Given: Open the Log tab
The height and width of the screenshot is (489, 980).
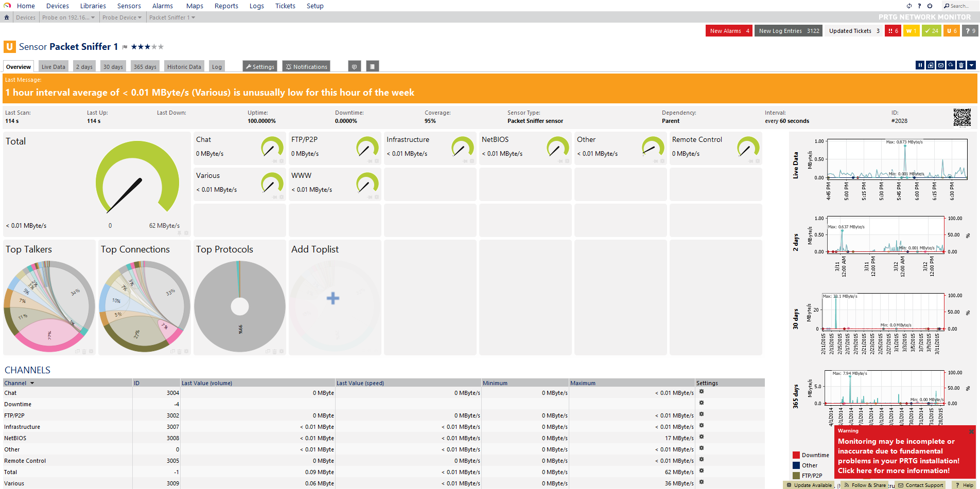Looking at the screenshot, I should point(217,66).
